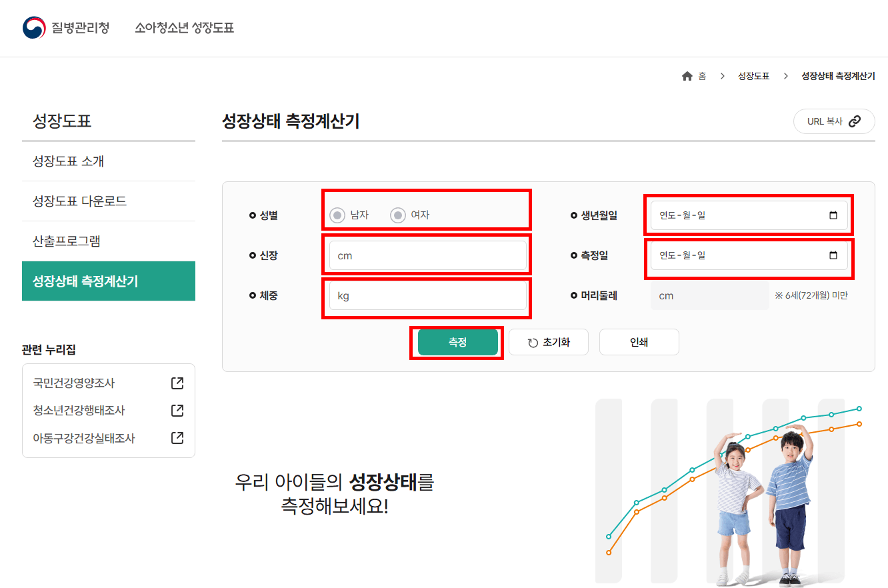Click the refresh icon on 초기화 button
The image size is (888, 588).
click(x=531, y=341)
